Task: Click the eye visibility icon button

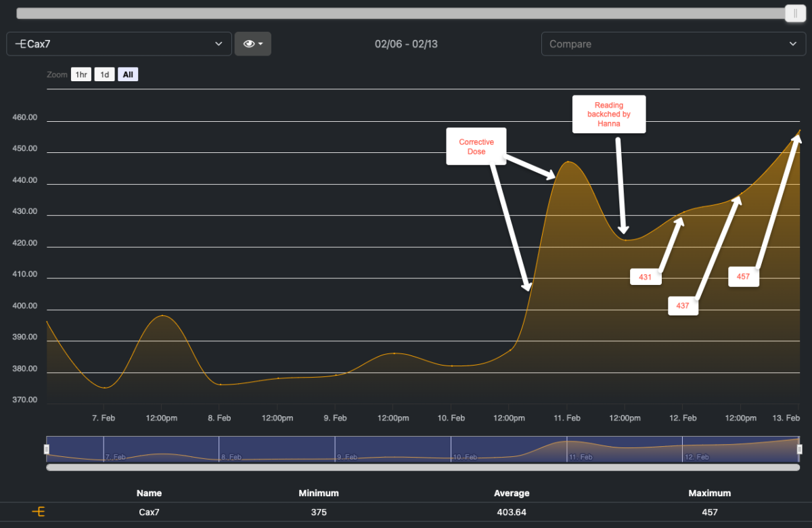Action: pyautogui.click(x=248, y=44)
